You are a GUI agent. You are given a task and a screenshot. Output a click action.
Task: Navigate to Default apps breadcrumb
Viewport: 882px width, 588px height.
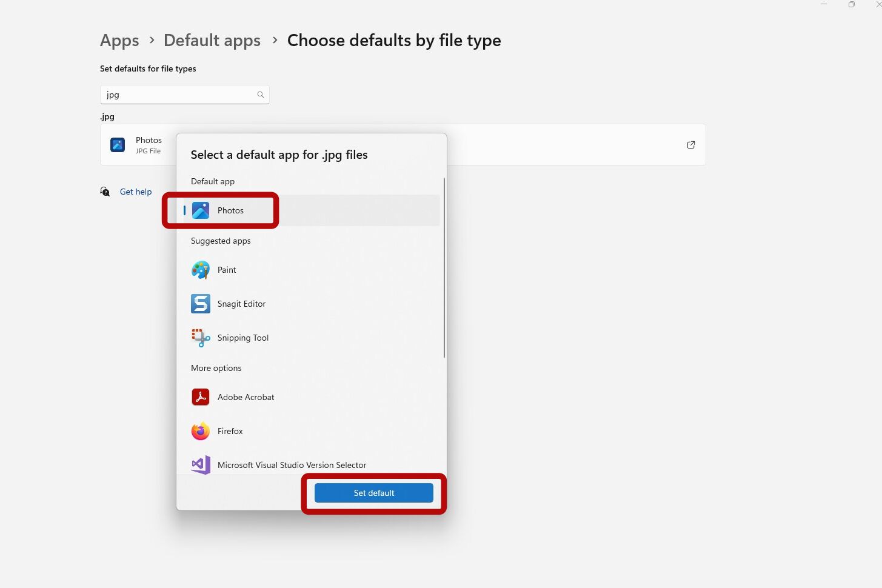(x=212, y=41)
